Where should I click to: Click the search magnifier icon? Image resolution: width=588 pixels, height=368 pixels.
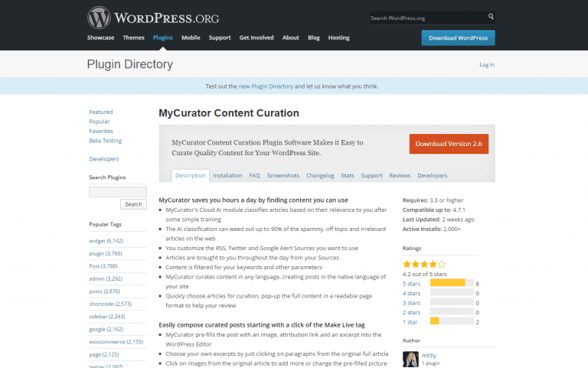[491, 17]
